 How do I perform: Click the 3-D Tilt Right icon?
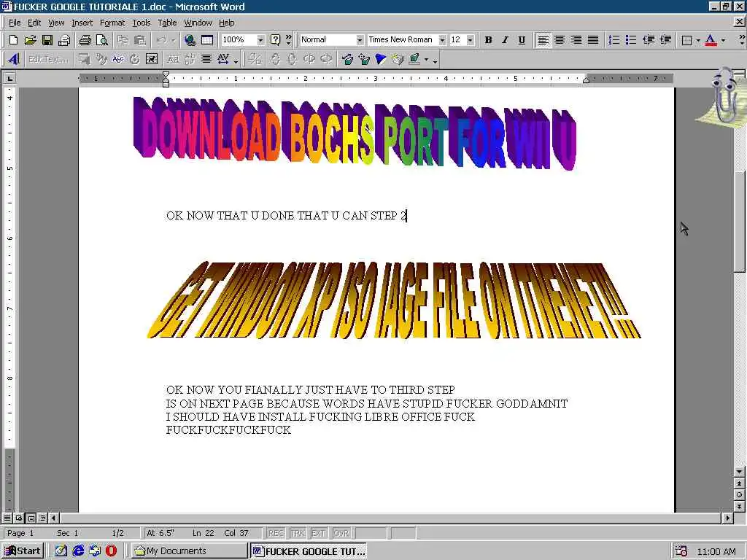pos(326,59)
